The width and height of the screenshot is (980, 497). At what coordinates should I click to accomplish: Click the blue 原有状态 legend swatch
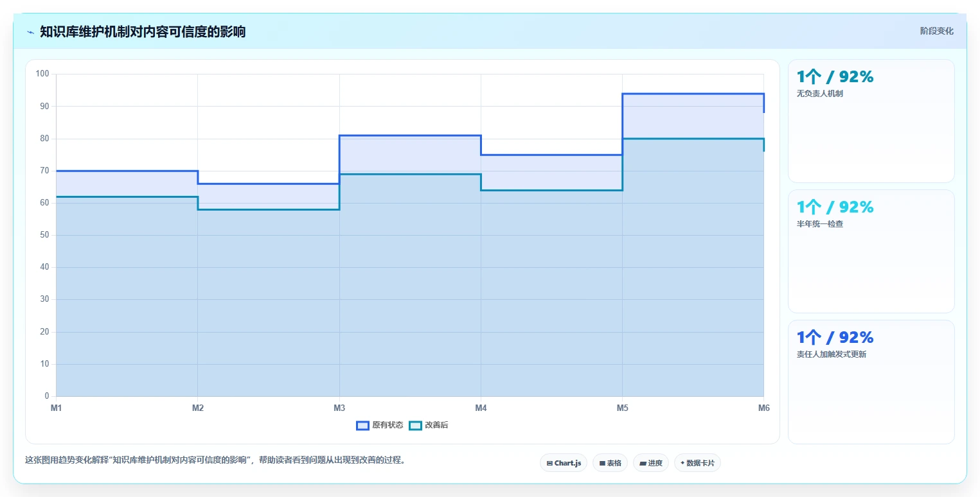coord(362,425)
